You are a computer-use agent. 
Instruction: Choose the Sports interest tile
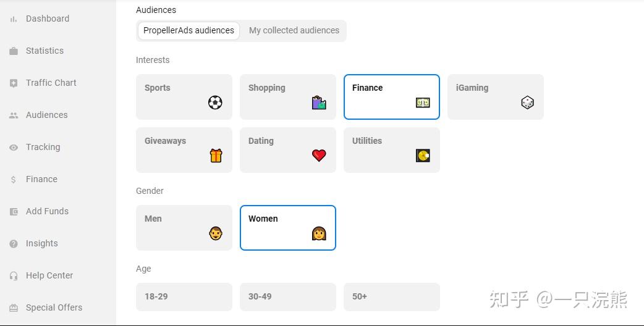point(184,97)
